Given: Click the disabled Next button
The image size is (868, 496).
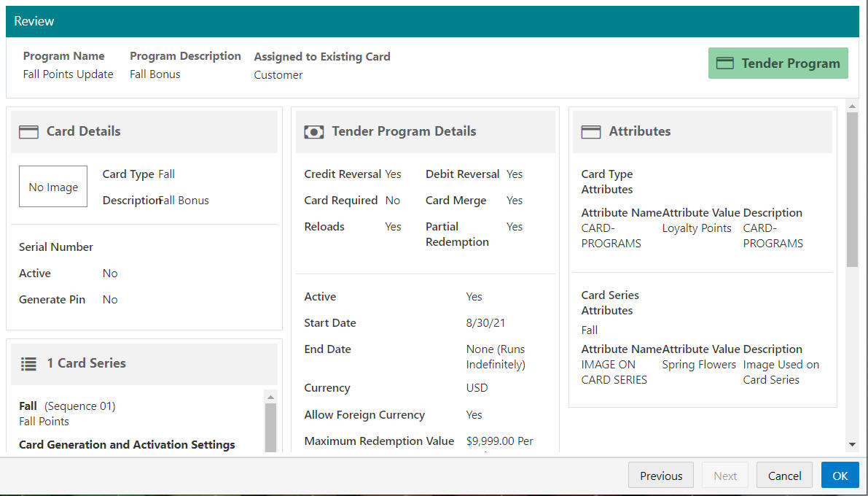Looking at the screenshot, I should pos(725,476).
